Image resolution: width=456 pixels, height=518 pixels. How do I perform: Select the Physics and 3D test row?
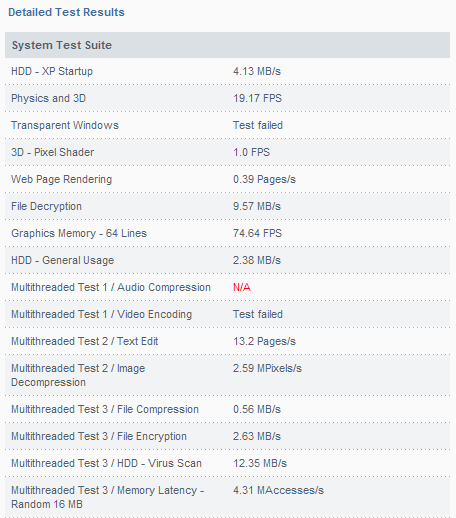(x=227, y=98)
